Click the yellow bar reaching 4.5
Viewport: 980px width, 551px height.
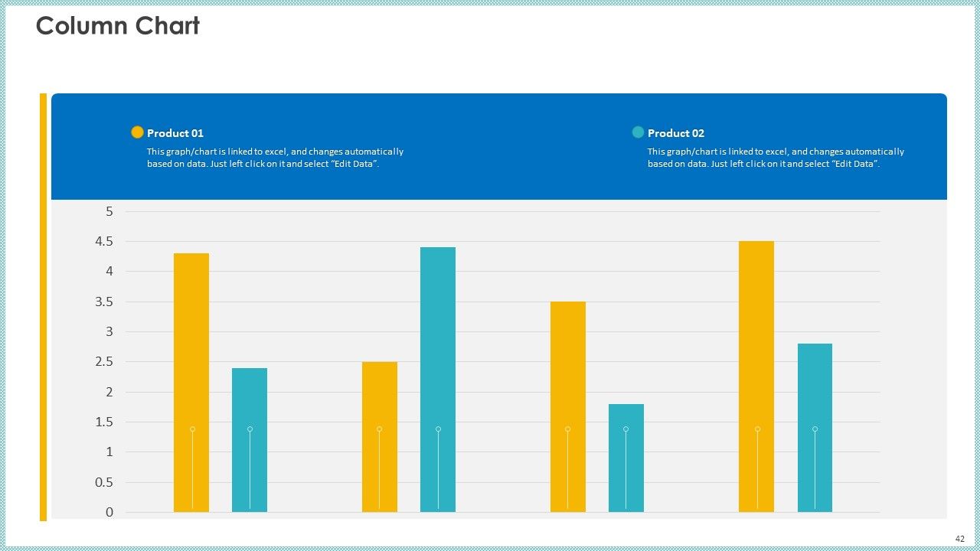point(756,377)
